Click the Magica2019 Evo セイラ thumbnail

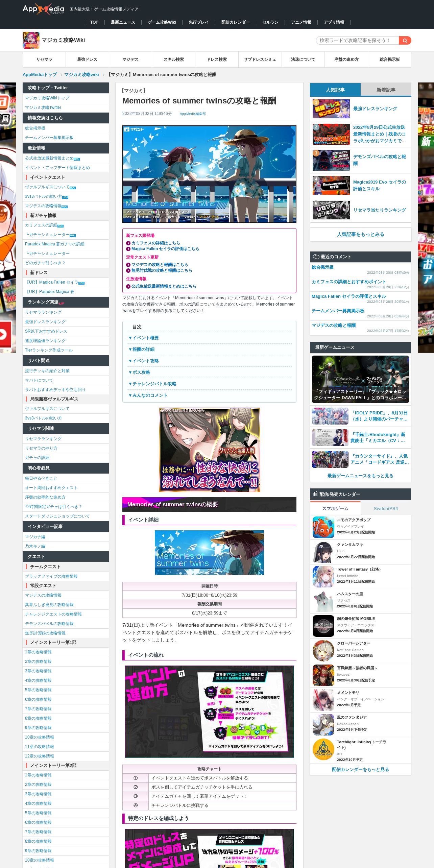click(x=331, y=186)
